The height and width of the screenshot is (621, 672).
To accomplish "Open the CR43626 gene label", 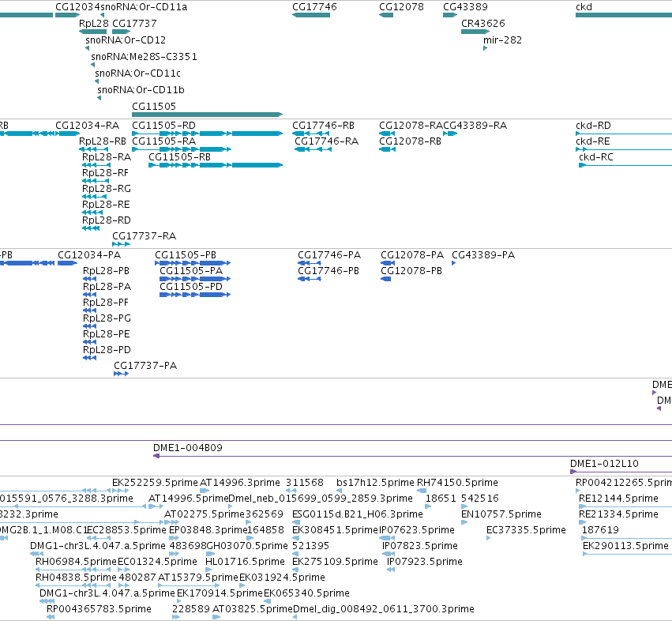I will [483, 23].
